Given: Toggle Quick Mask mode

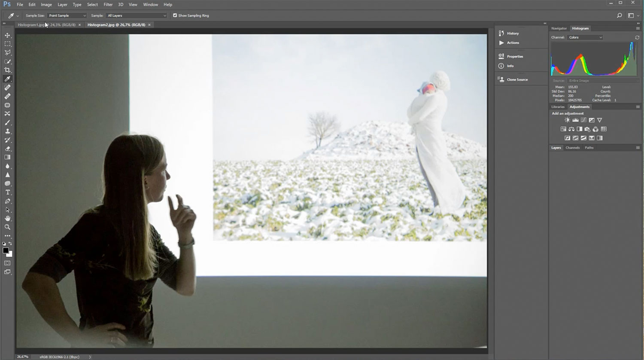Looking at the screenshot, I should point(7,263).
